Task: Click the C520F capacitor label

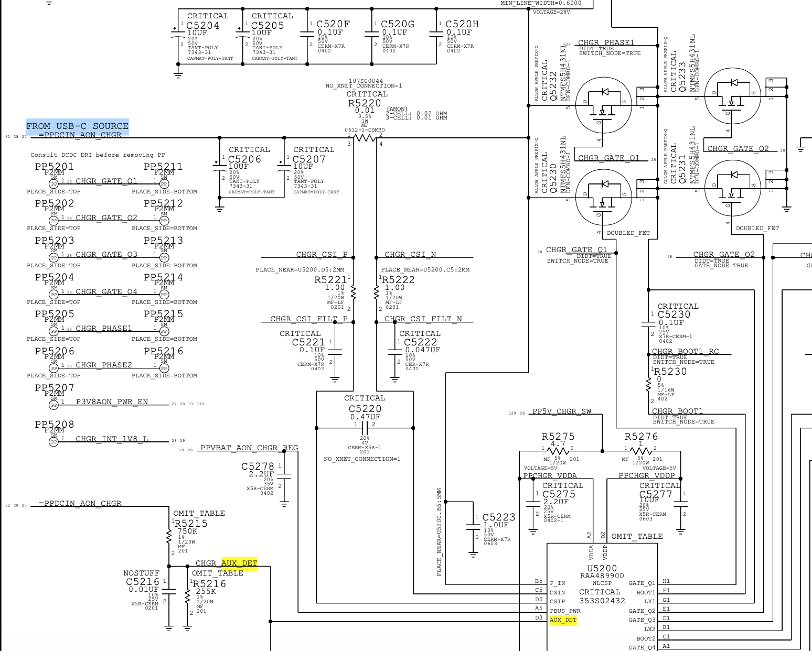Action: tap(333, 24)
